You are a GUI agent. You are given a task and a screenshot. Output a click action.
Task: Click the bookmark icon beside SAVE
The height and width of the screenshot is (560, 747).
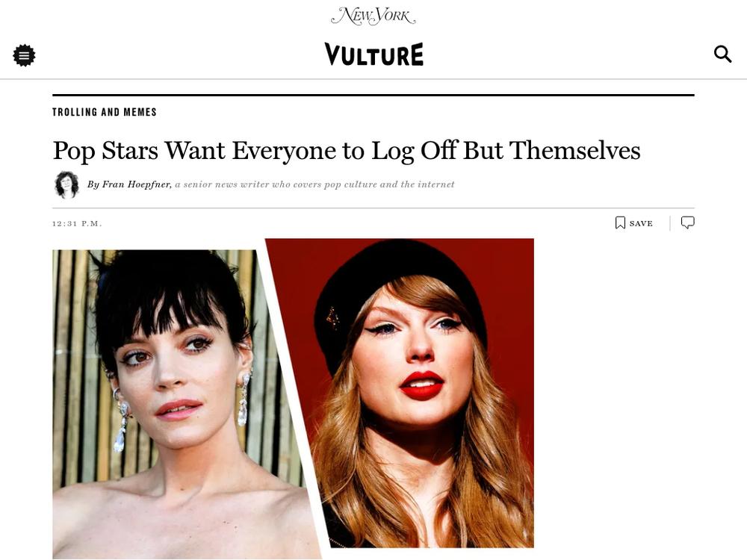pyautogui.click(x=620, y=223)
